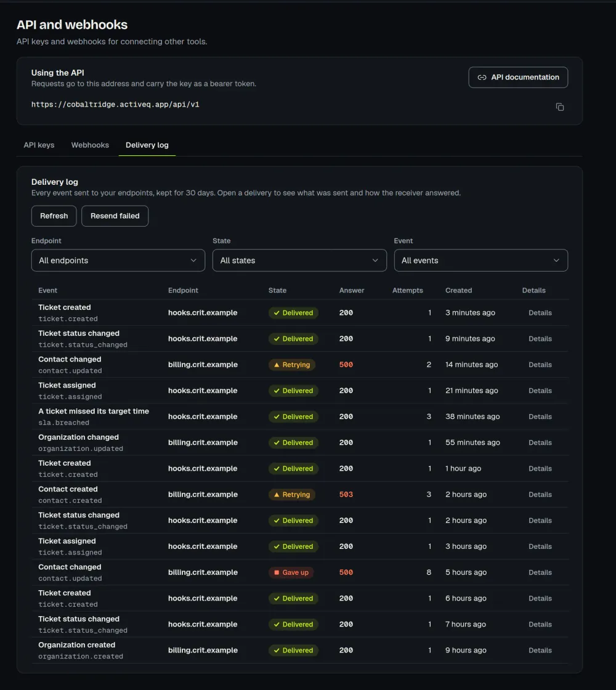Click 'A ticket missed its target time' event
616x690 pixels.
point(93,411)
